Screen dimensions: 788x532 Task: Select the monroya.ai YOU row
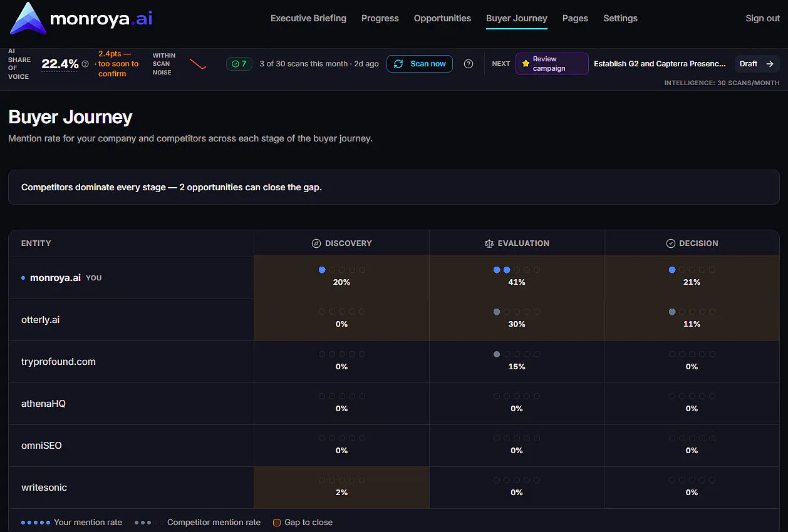point(394,278)
